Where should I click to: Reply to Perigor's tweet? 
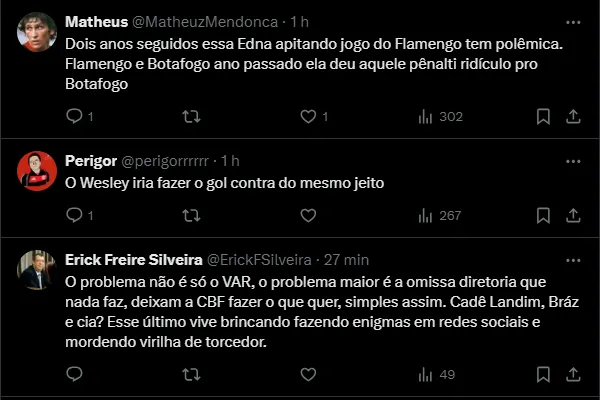click(74, 215)
